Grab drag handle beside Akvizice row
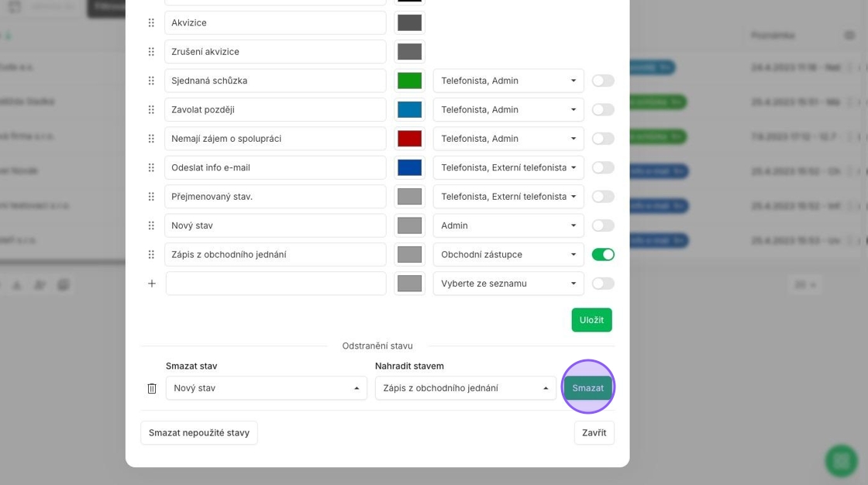Viewport: 868px width, 485px height. pyautogui.click(x=151, y=22)
